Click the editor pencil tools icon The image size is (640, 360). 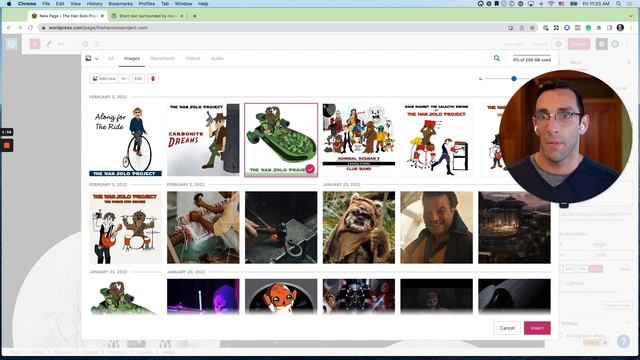pos(49,44)
